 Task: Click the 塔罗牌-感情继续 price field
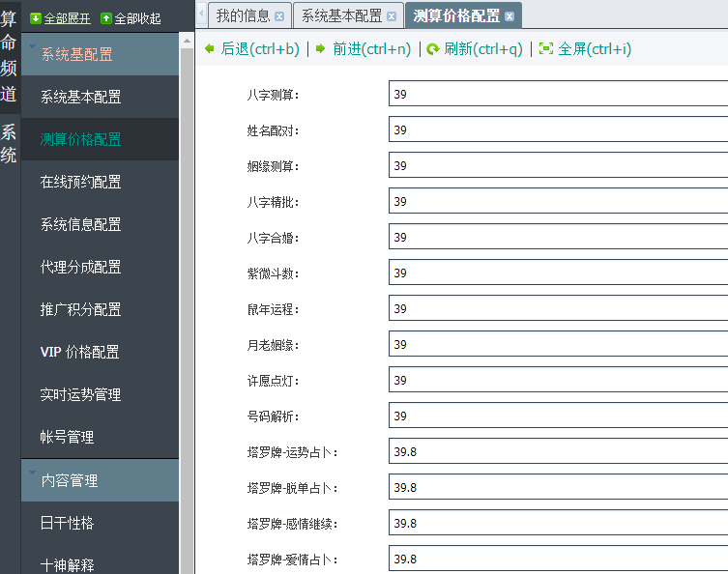(558, 523)
